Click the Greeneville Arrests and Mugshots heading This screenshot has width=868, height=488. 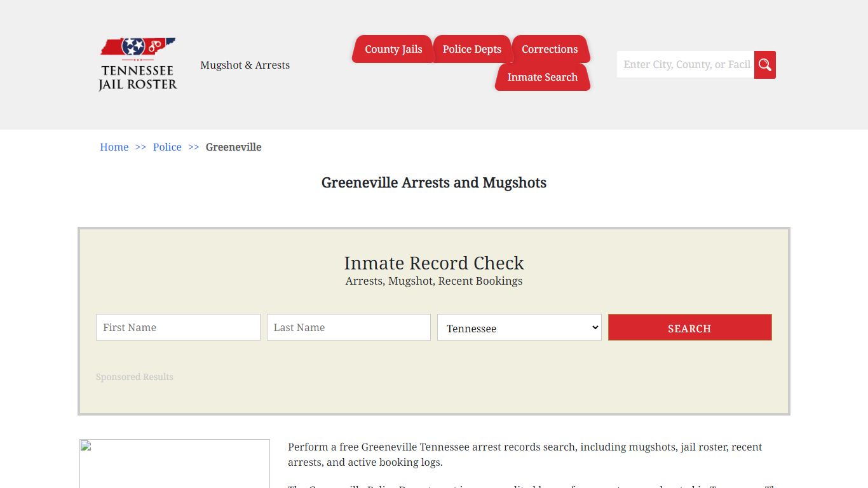coord(434,183)
